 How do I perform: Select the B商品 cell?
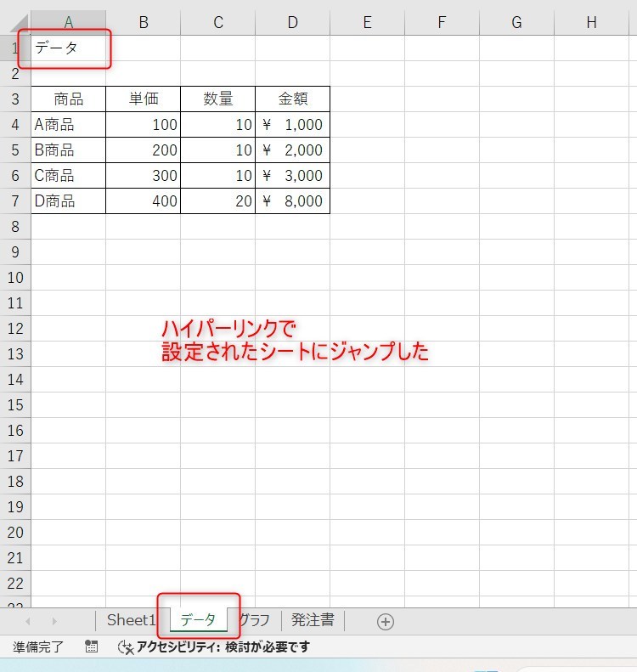point(68,150)
